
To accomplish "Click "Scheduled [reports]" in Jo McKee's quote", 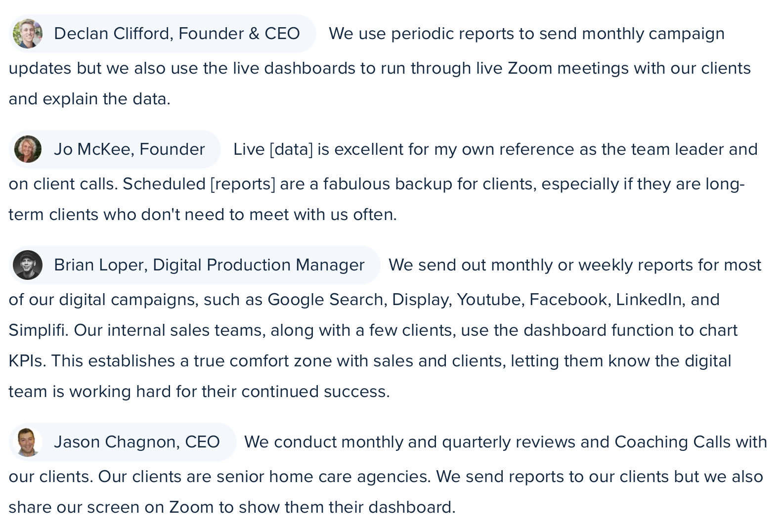I will tap(199, 184).
